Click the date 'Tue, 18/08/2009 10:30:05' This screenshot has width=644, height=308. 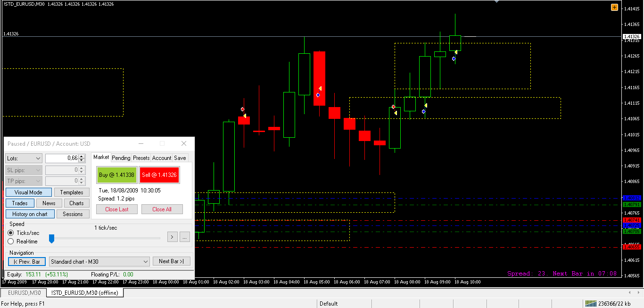tap(129, 191)
